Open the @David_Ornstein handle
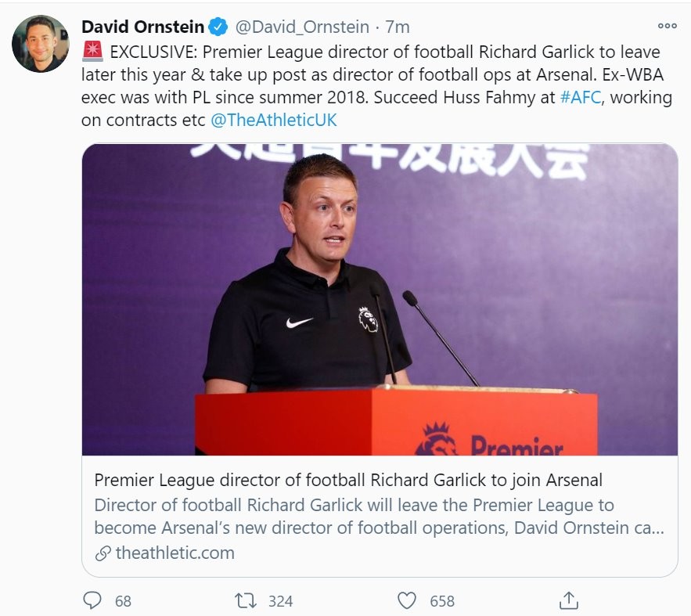 pyautogui.click(x=302, y=27)
